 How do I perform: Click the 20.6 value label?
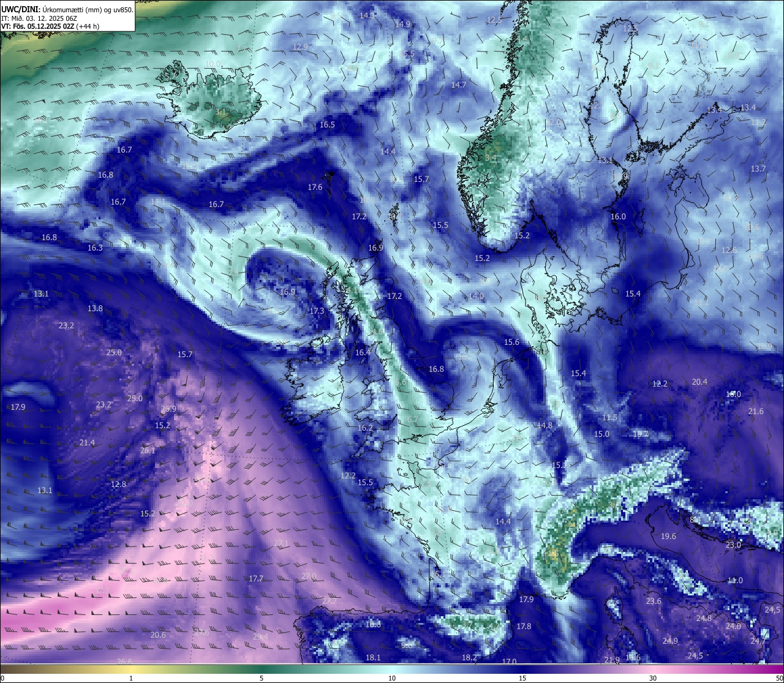(x=158, y=635)
